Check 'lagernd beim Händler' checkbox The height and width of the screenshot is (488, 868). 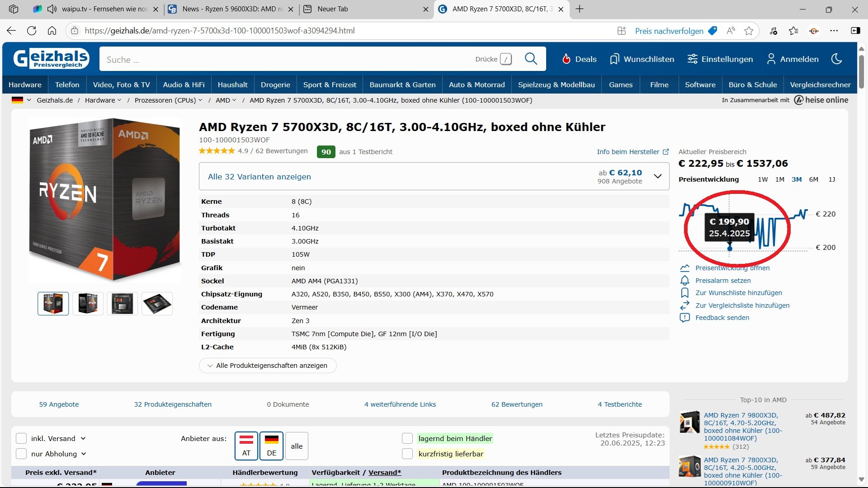tap(407, 438)
